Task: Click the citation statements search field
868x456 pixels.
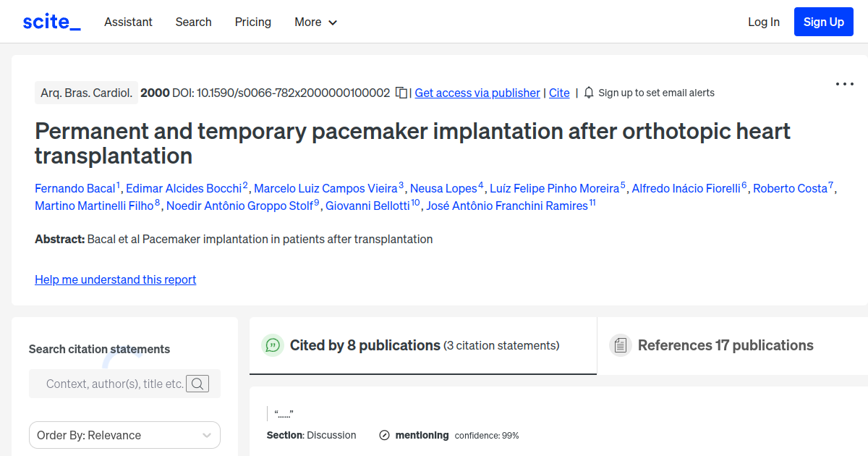Action: [x=116, y=384]
